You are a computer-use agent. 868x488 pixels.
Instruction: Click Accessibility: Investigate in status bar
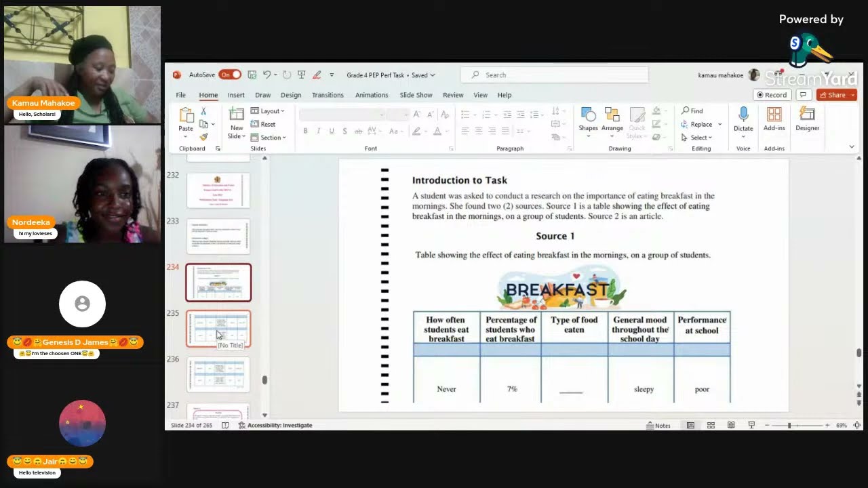275,425
